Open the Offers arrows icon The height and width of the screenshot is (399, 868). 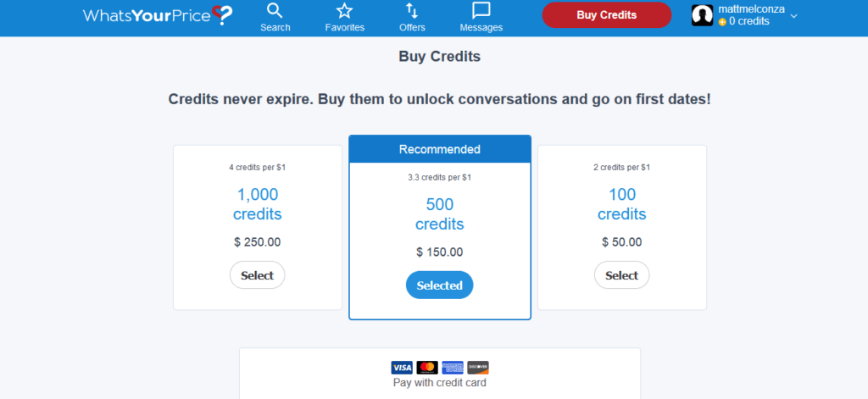[412, 10]
